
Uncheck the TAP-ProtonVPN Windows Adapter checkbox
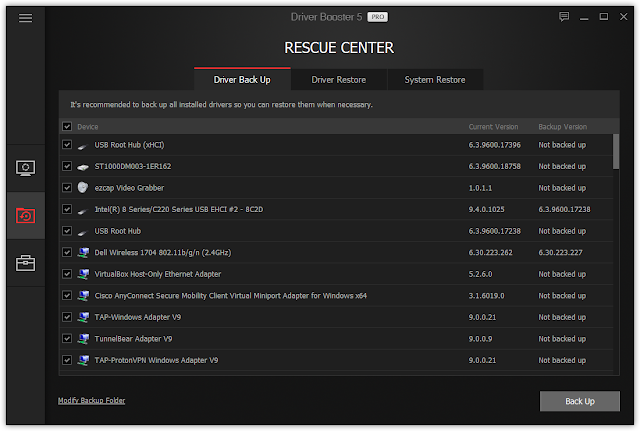pos(67,360)
